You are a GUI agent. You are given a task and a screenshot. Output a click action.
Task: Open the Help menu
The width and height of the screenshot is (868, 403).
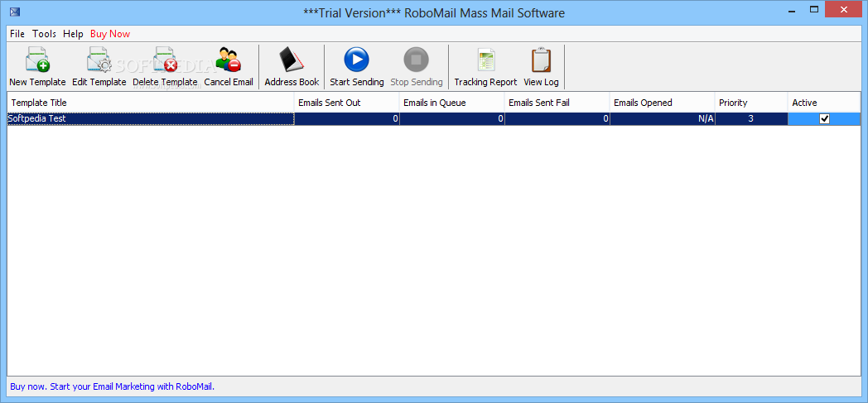(x=73, y=34)
